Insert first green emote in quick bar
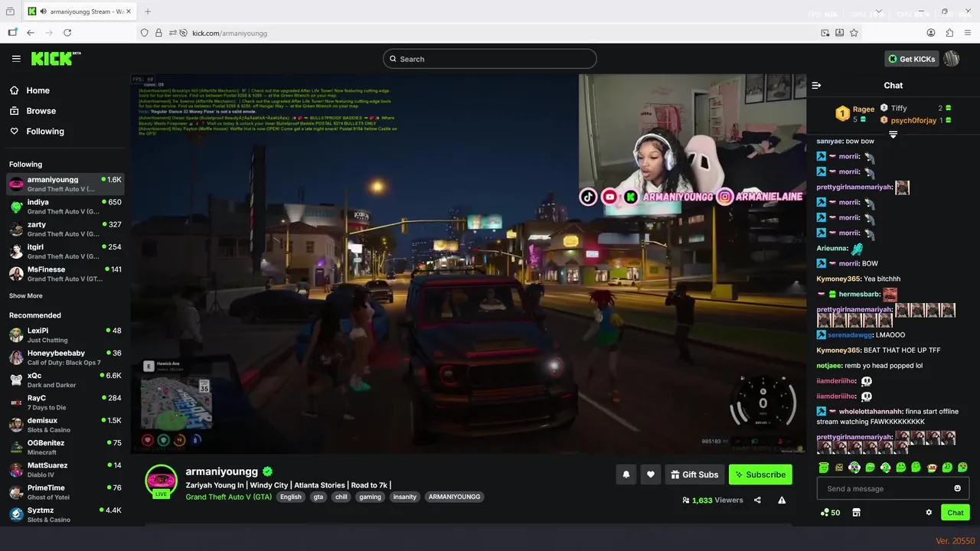Image resolution: width=980 pixels, height=551 pixels. [x=824, y=468]
